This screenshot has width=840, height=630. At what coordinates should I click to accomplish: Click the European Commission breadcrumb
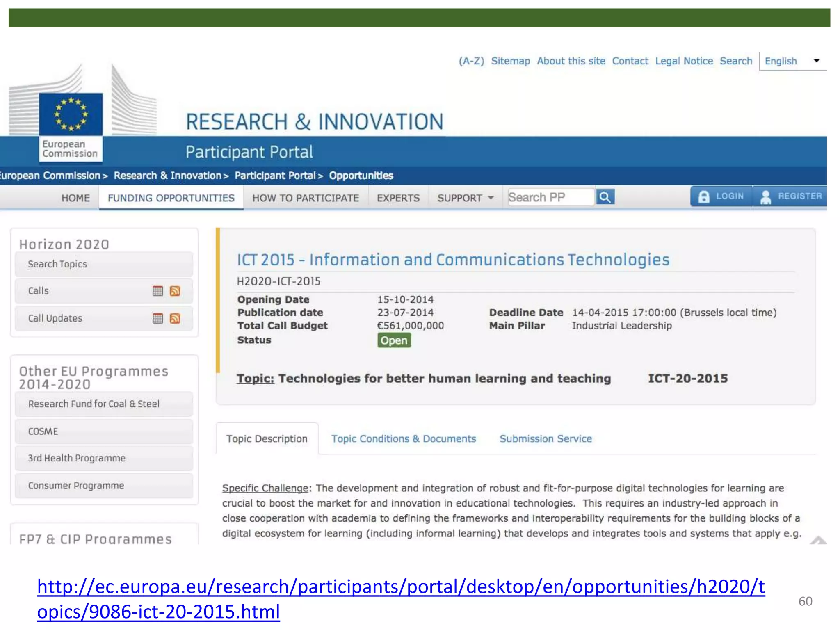[50, 176]
